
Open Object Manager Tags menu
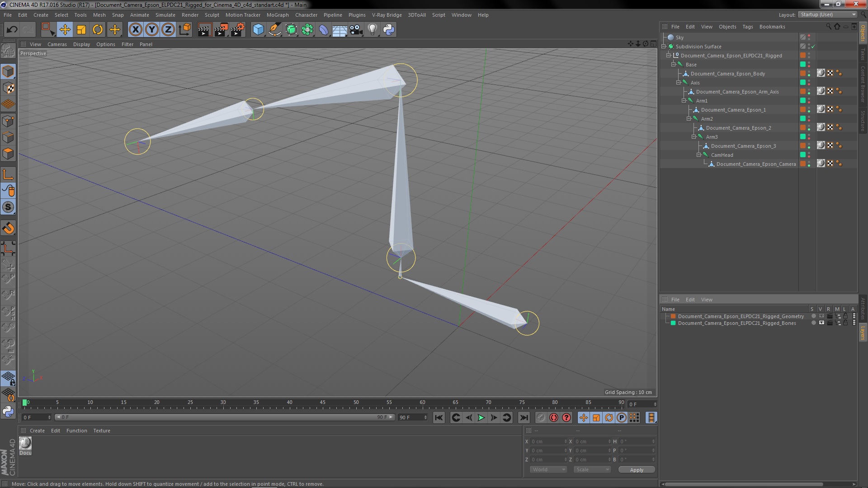pyautogui.click(x=747, y=27)
